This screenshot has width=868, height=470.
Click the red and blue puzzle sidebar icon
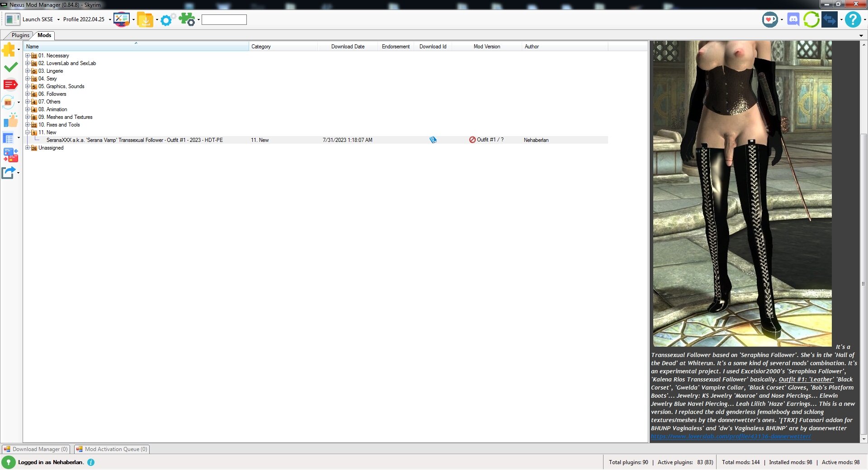[x=11, y=155]
